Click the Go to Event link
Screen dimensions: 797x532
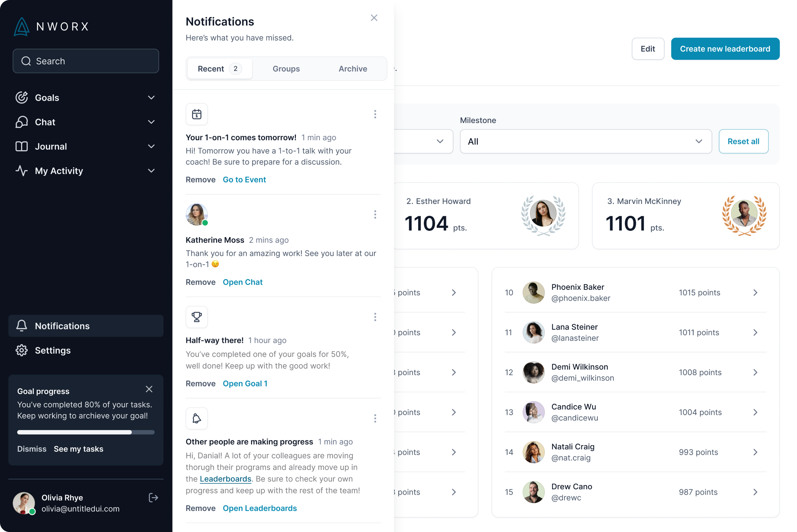click(x=244, y=179)
